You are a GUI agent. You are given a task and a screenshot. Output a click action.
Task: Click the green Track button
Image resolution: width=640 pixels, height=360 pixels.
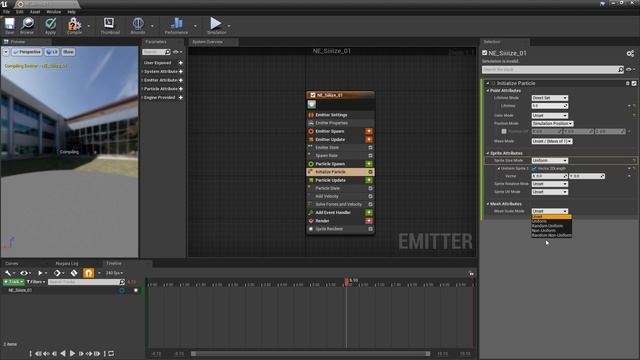[13, 282]
